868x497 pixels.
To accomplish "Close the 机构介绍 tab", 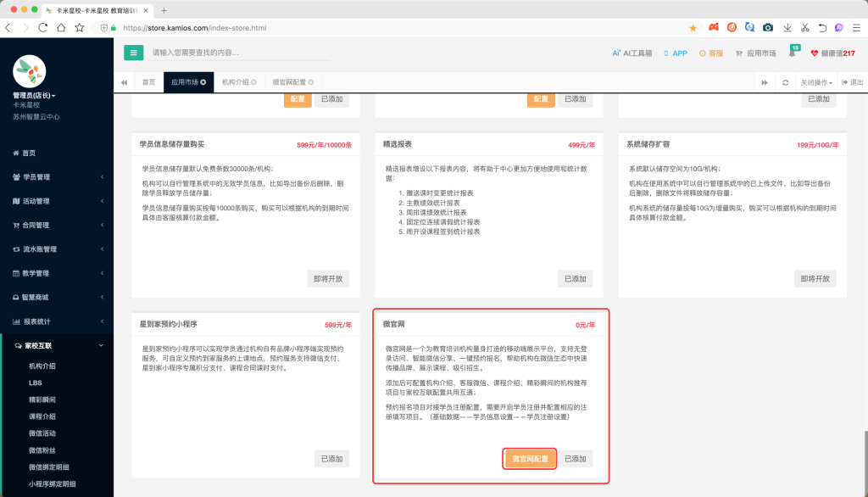I will (x=253, y=82).
